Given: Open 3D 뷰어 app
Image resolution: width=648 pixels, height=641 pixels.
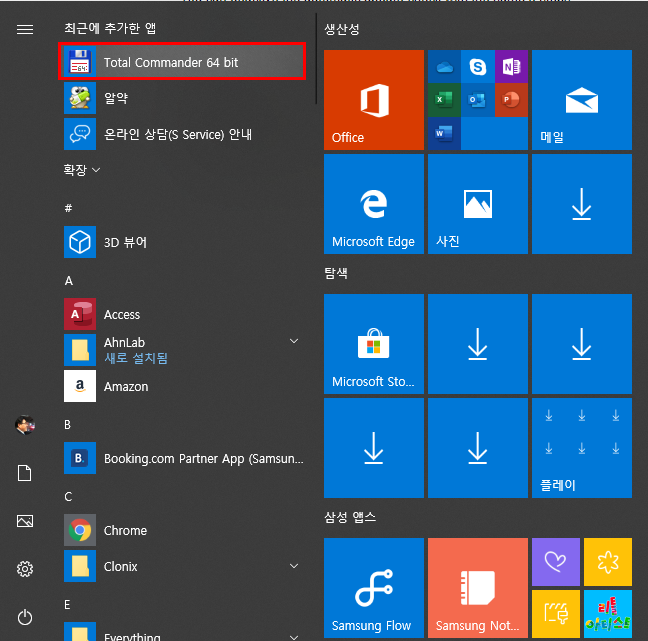Looking at the screenshot, I should [x=184, y=242].
